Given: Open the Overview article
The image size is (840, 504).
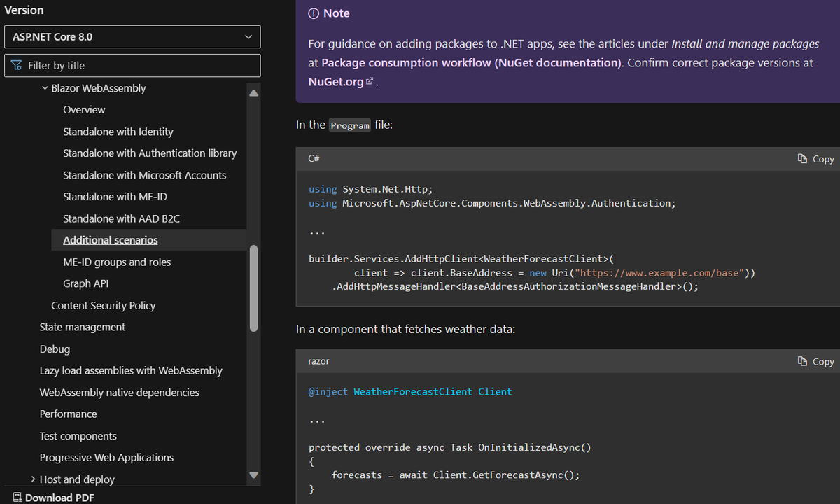Looking at the screenshot, I should (x=84, y=110).
